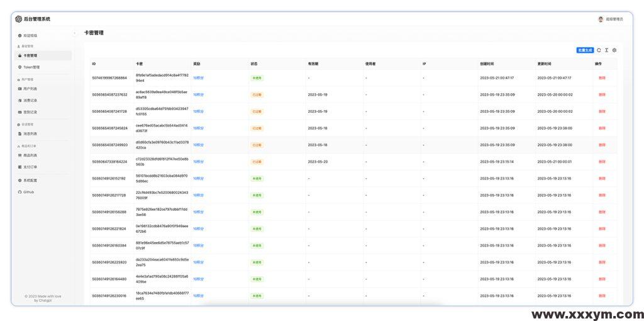This screenshot has width=644, height=321.
Task: Open 签到记录 in the sidebar
Action: [30, 112]
